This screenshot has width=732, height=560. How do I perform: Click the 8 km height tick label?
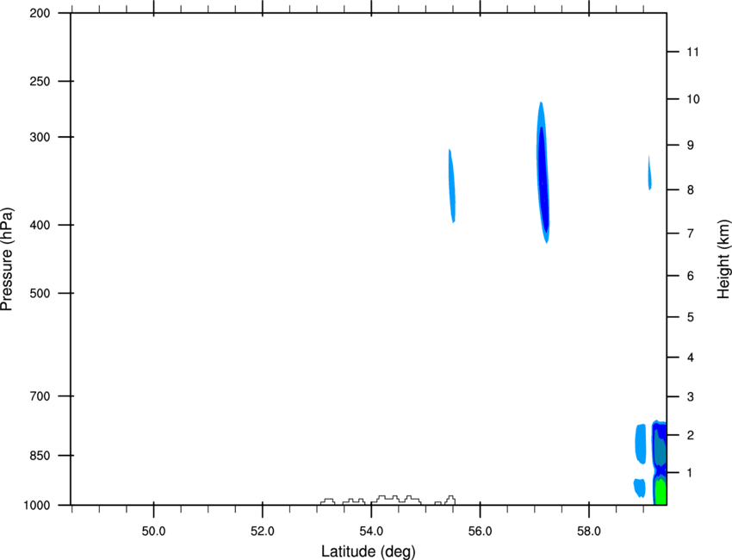[x=691, y=190]
